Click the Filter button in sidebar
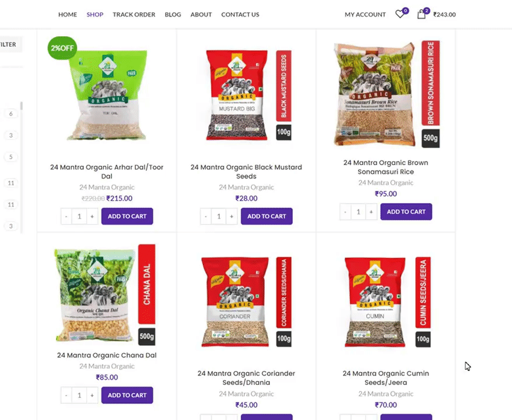This screenshot has width=512, height=420. (x=10, y=44)
